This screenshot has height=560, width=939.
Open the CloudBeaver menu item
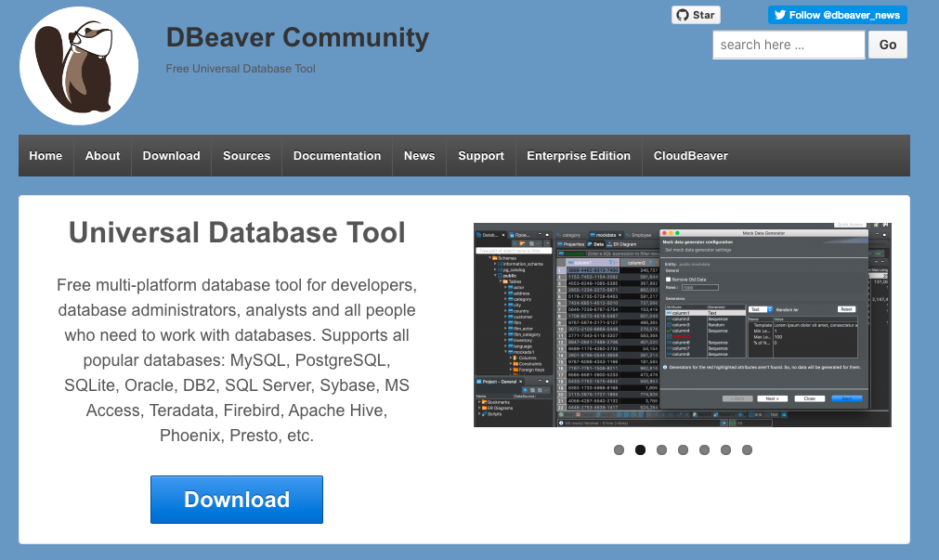click(x=690, y=156)
